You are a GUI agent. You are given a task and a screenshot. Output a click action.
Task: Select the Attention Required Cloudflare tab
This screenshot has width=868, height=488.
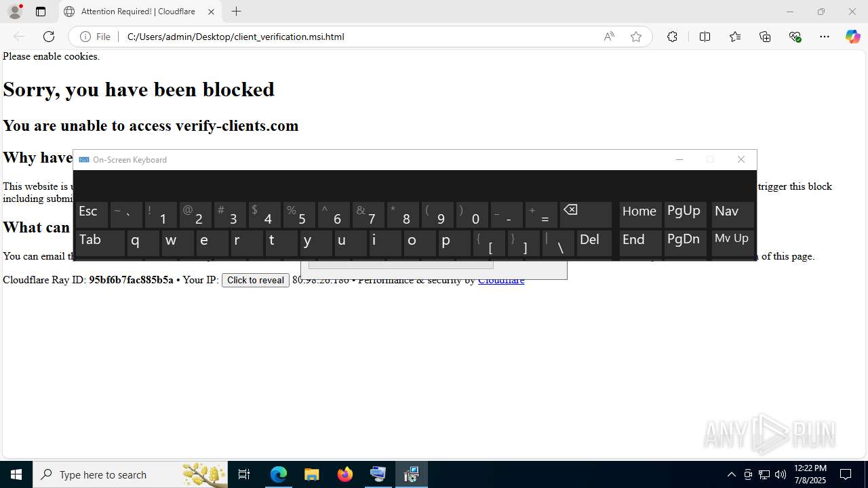pos(140,12)
